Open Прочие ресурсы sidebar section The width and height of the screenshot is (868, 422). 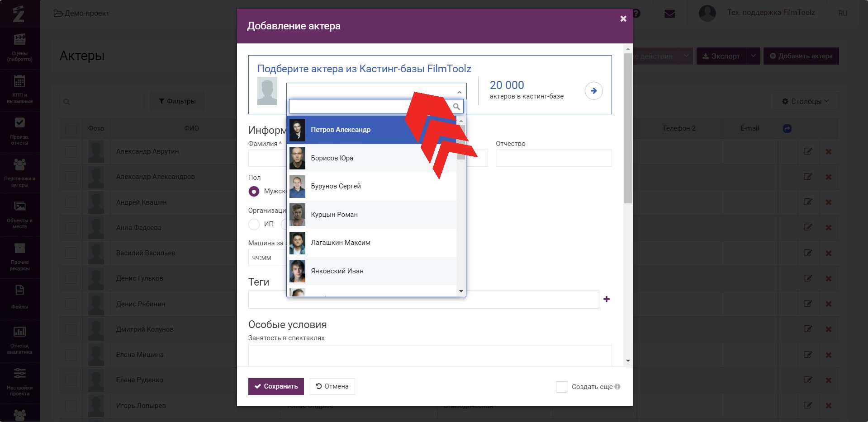click(19, 257)
